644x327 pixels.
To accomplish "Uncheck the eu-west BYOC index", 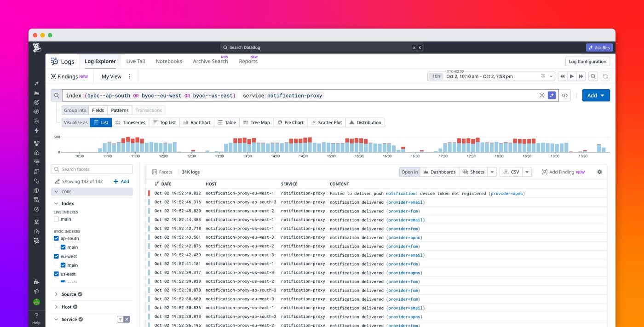I will pos(56,257).
